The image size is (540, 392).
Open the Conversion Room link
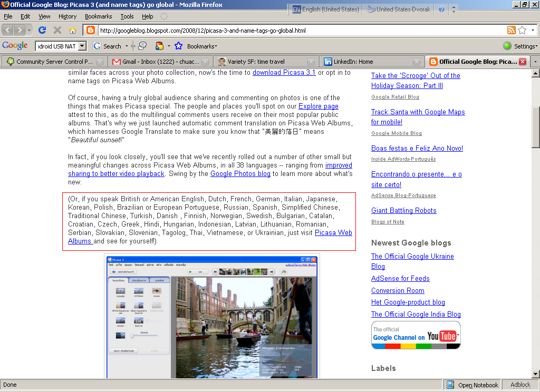tap(398, 290)
